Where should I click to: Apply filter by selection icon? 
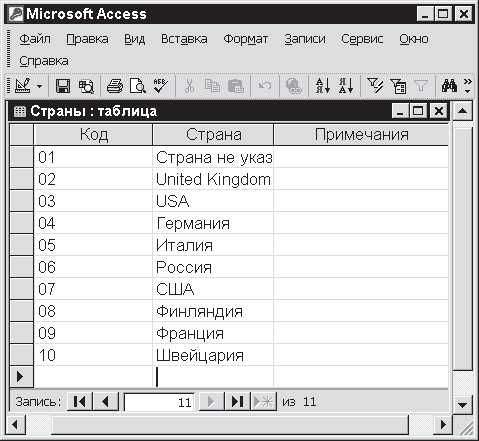click(x=375, y=86)
